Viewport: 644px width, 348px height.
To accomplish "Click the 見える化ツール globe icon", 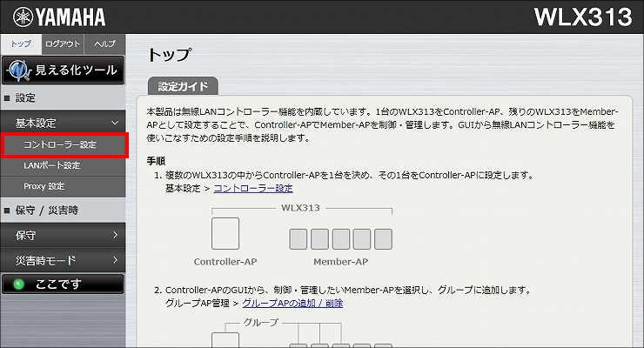I will 18,70.
